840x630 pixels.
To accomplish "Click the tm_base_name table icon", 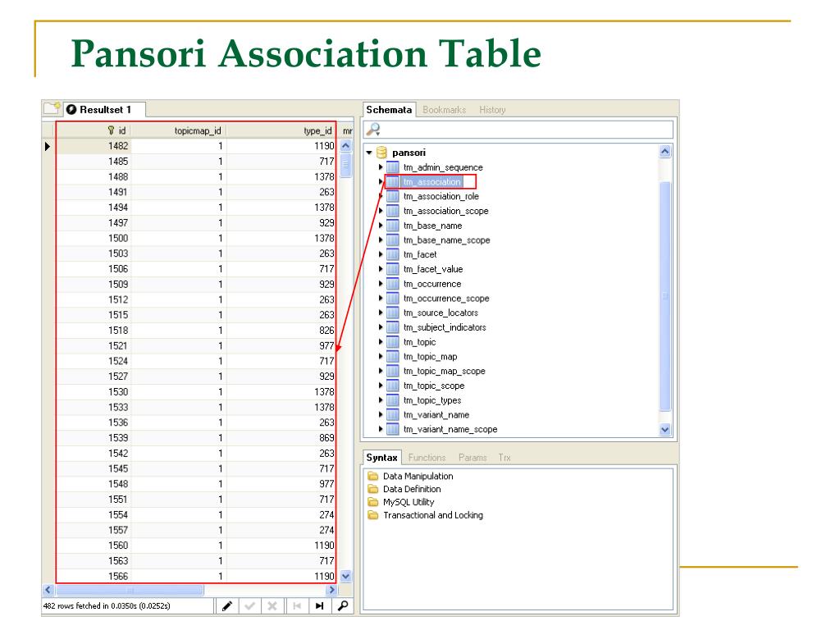I will pos(393,226).
